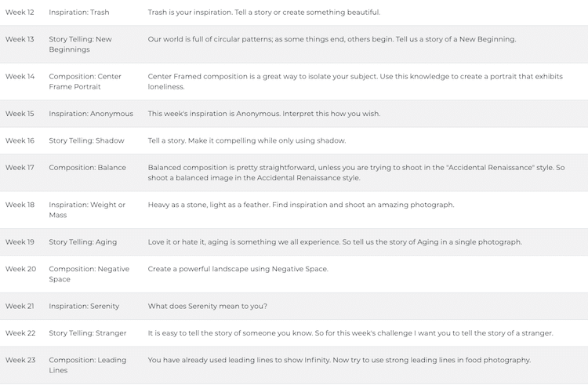Screen dimensions: 588x385
Task: Select the 'Story Telling: Aging' cell
Action: (82, 242)
